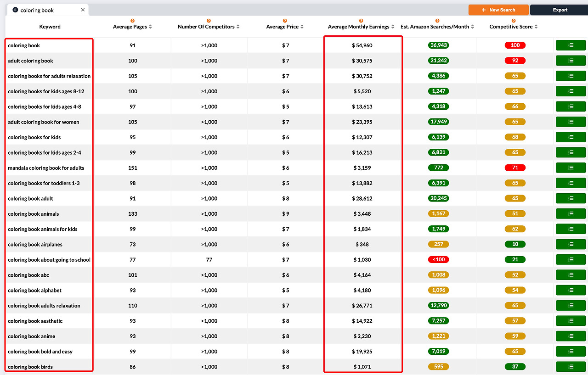
Task: Click the $ 9 average price value
Action: pos(286,214)
